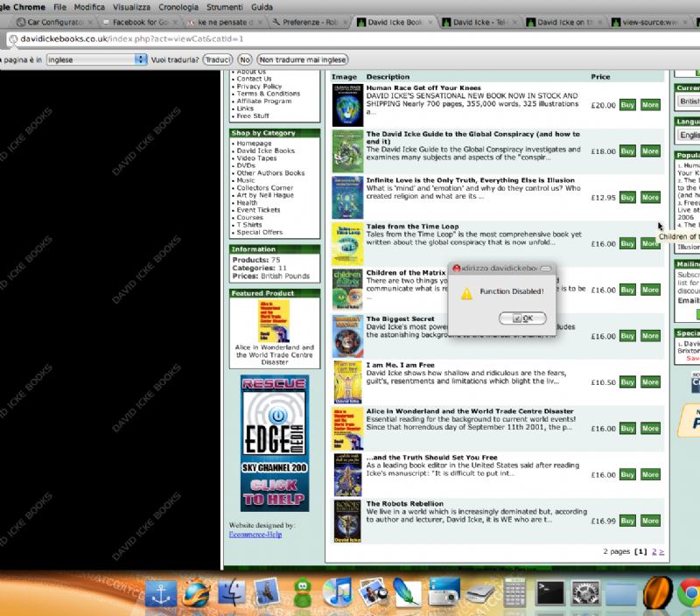Open System Preferences gear in the Dock
The height and width of the screenshot is (616, 700).
585,592
